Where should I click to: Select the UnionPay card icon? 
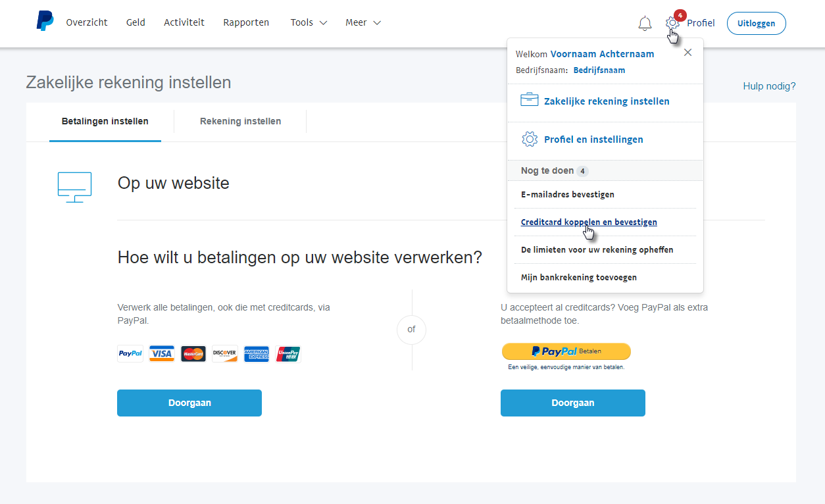[287, 353]
